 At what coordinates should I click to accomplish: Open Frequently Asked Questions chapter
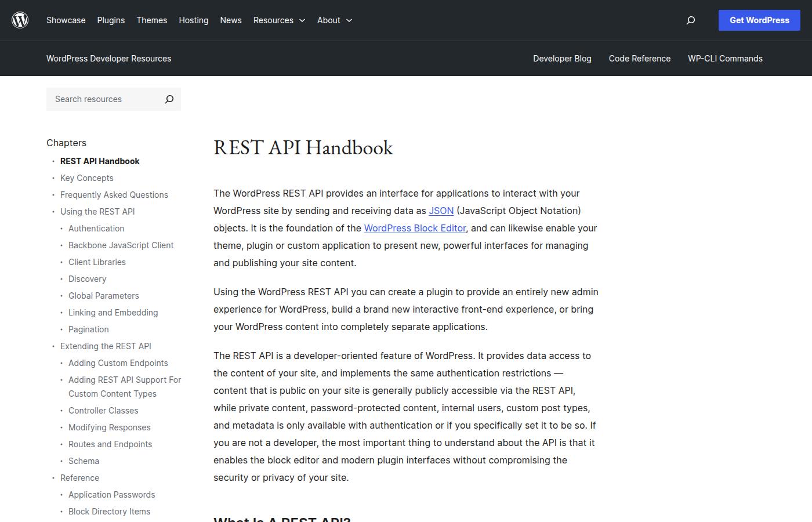click(114, 195)
